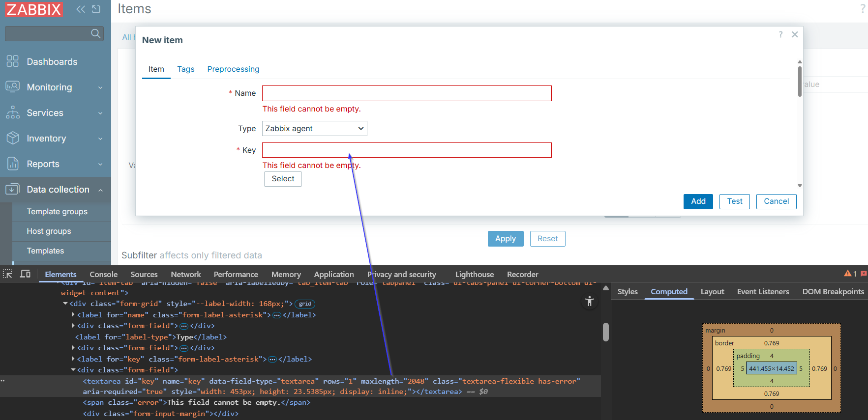The width and height of the screenshot is (868, 420).
Task: Close the New item dialog
Action: 795,34
